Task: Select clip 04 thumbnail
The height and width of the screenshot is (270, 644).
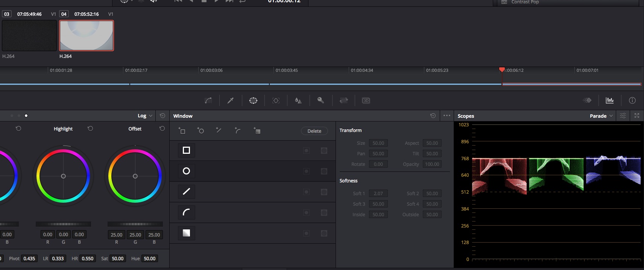Action: coord(87,35)
